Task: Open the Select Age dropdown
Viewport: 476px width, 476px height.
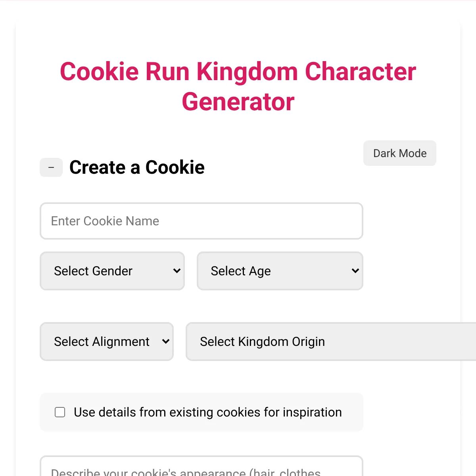Action: pos(280,271)
